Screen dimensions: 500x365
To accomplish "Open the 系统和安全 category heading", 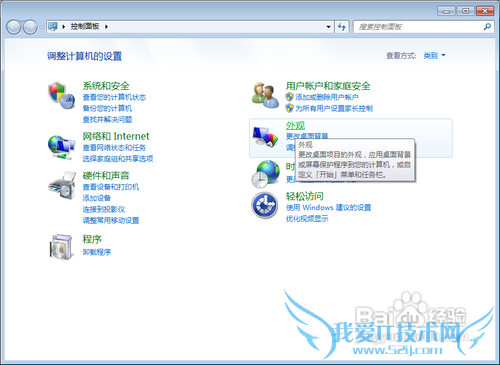I will 106,86.
